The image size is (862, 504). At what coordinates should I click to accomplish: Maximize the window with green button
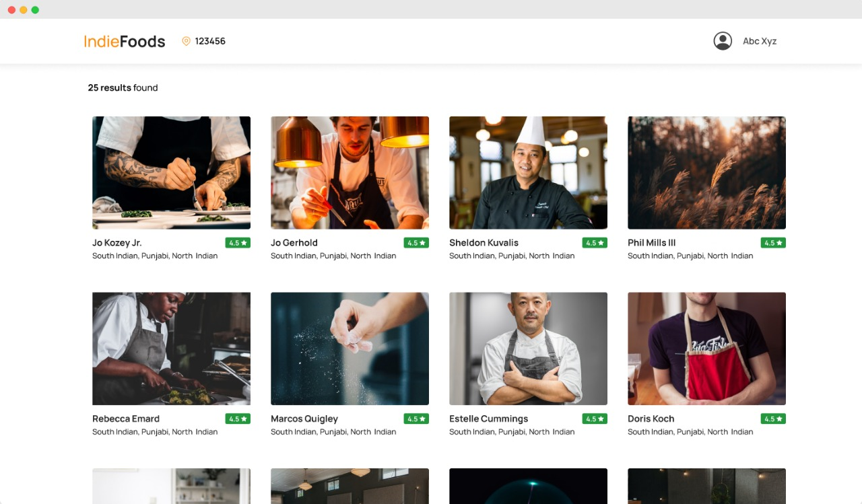[35, 10]
